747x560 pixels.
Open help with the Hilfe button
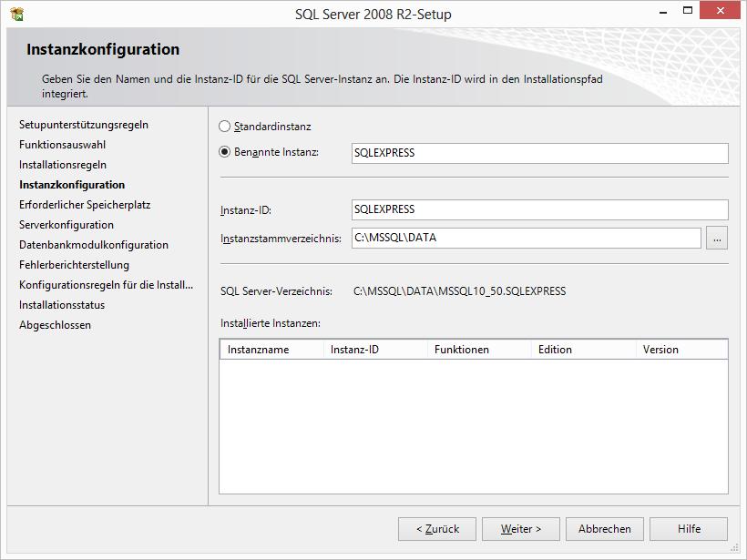click(x=689, y=529)
